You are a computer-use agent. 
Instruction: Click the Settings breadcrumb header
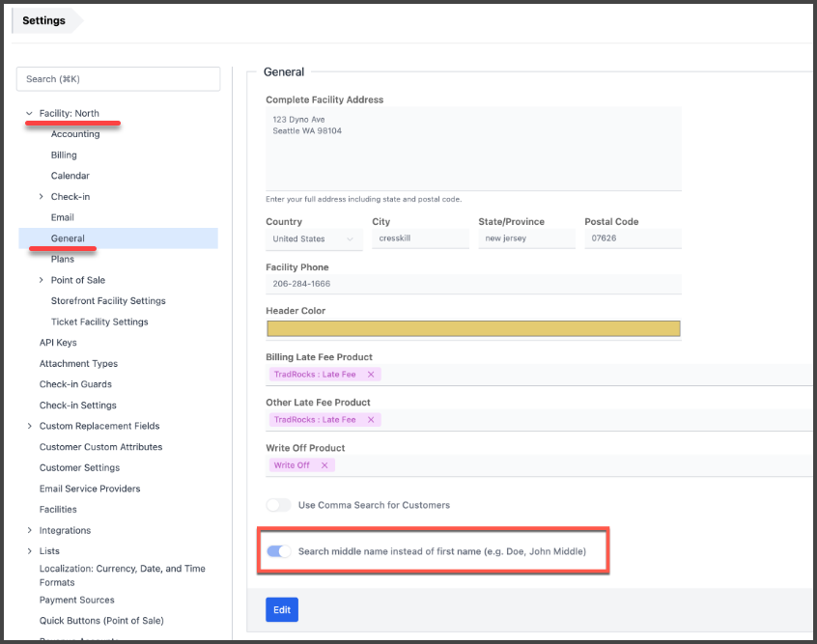pyautogui.click(x=44, y=20)
